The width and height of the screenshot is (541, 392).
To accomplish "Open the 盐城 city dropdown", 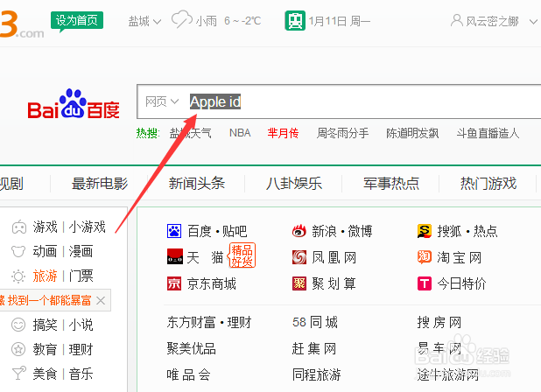I will 144,21.
